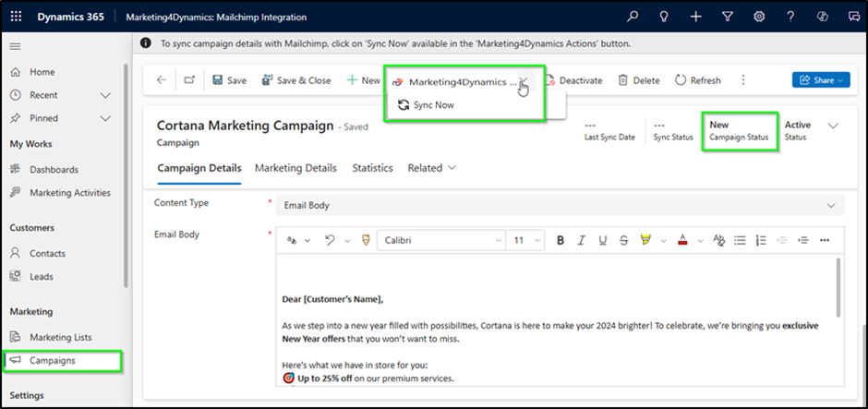Select Sync Now from the dropdown menu
The image size is (868, 409).
[427, 104]
